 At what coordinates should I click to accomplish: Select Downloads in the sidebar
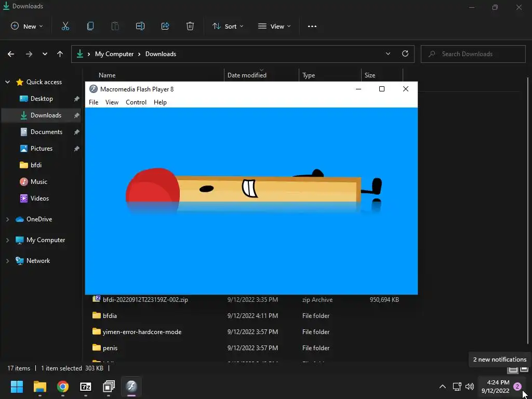point(41,115)
